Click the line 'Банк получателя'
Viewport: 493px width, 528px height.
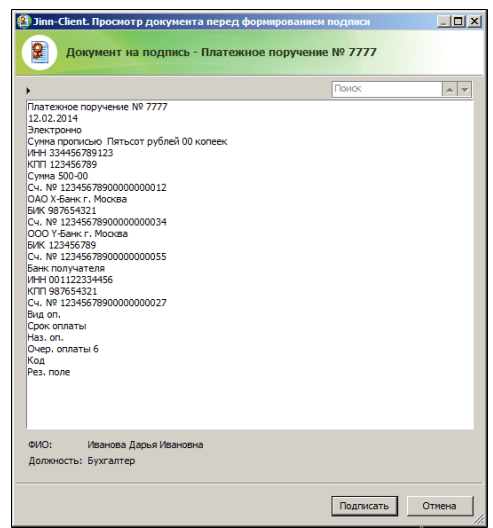click(x=66, y=268)
